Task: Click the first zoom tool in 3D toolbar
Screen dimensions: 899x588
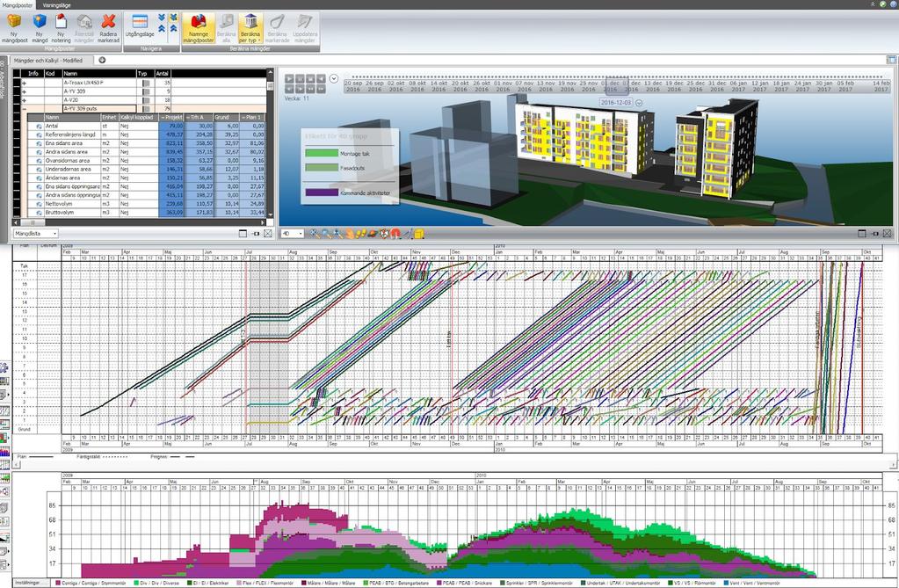Action: pyautogui.click(x=315, y=234)
